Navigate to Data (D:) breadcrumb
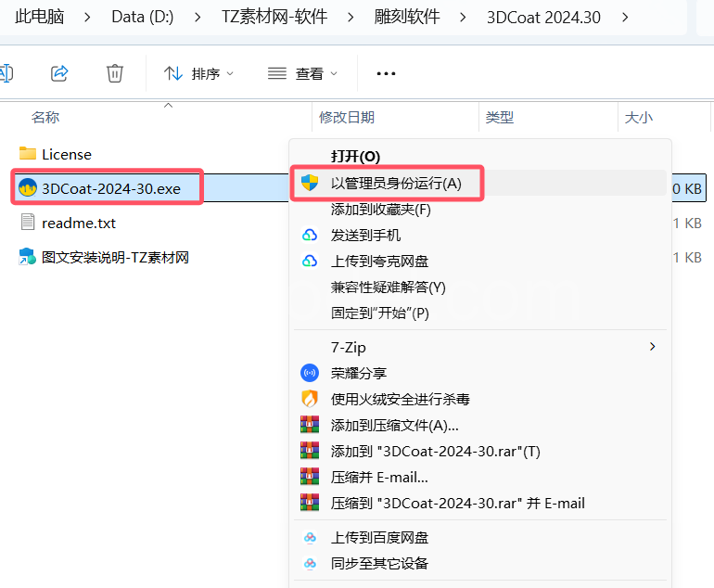 143,17
